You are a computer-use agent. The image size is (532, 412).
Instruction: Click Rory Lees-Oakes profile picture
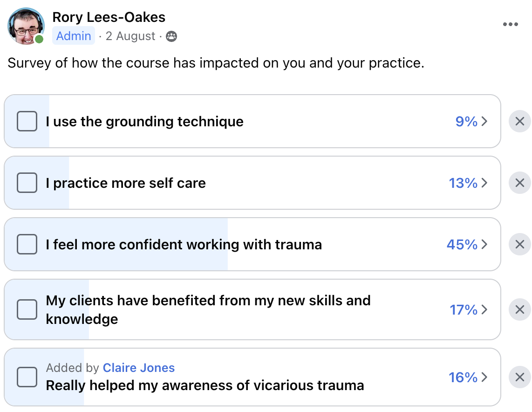[x=26, y=26]
